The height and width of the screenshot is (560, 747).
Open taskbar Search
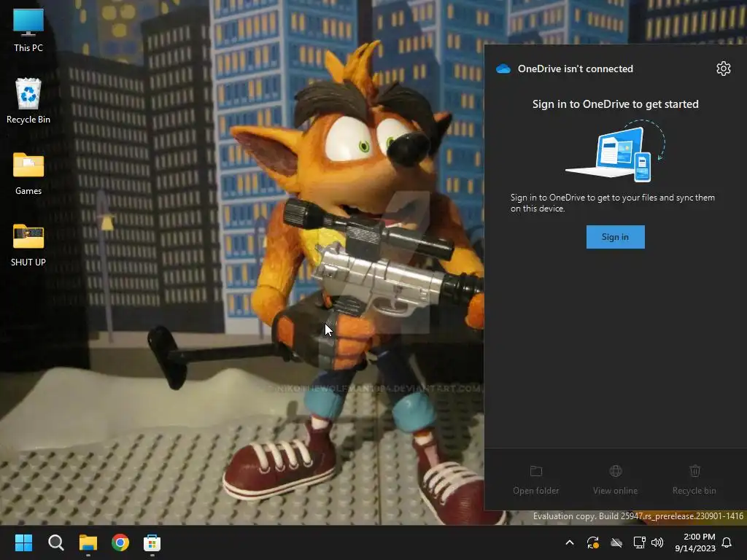[55, 542]
